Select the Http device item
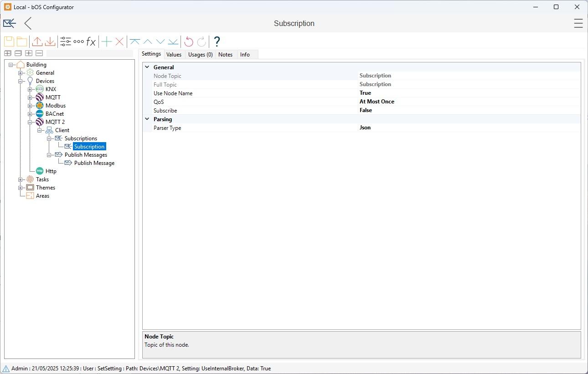Viewport: 588px width, 374px height. click(x=51, y=171)
